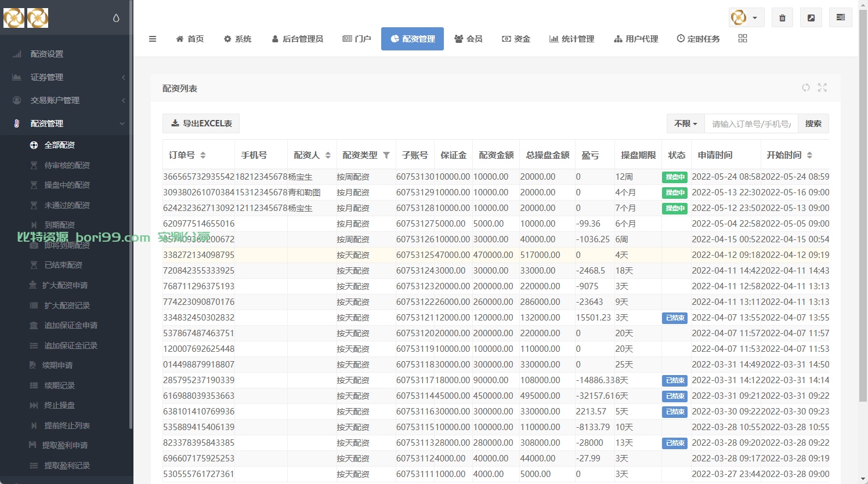Go to 首页 tab
Screen dimensions: 868x484
tap(190, 39)
